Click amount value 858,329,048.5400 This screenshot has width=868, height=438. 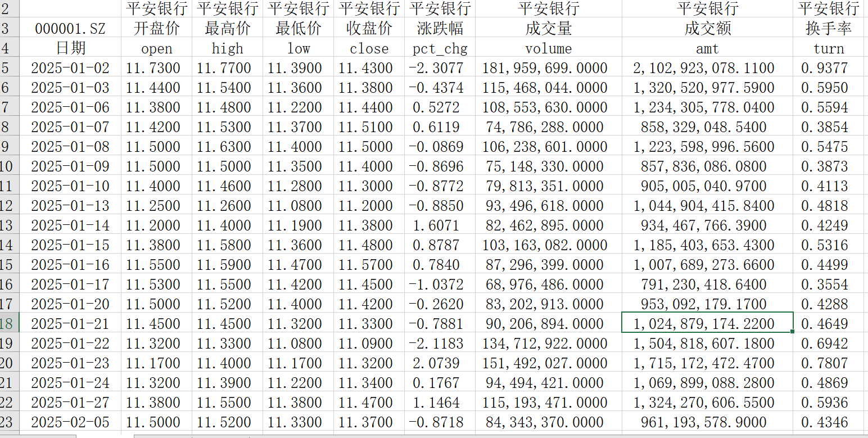[707, 127]
